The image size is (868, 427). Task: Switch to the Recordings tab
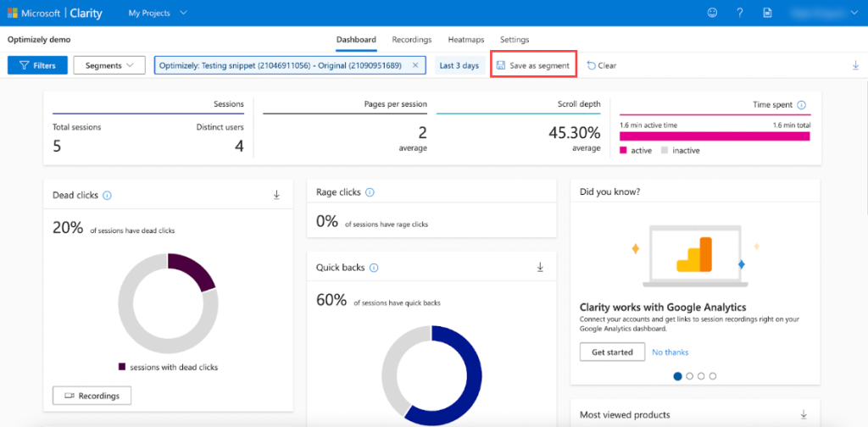coord(411,40)
